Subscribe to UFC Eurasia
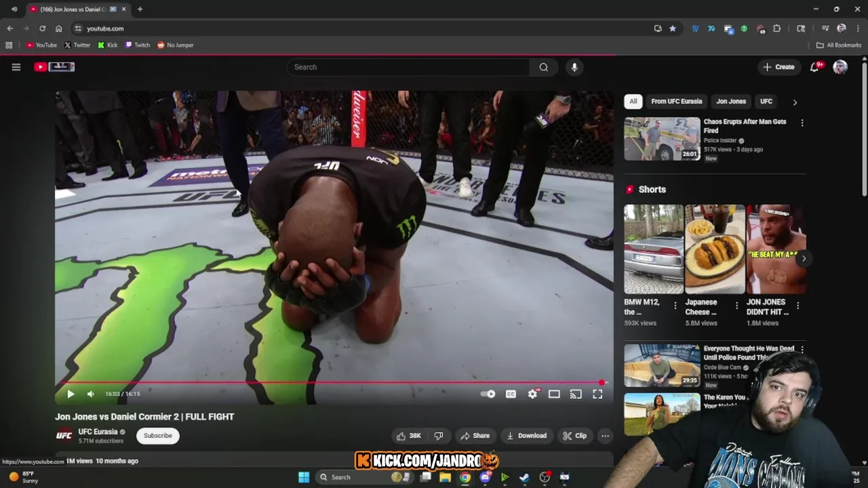Viewport: 868px width, 488px height. tap(158, 436)
